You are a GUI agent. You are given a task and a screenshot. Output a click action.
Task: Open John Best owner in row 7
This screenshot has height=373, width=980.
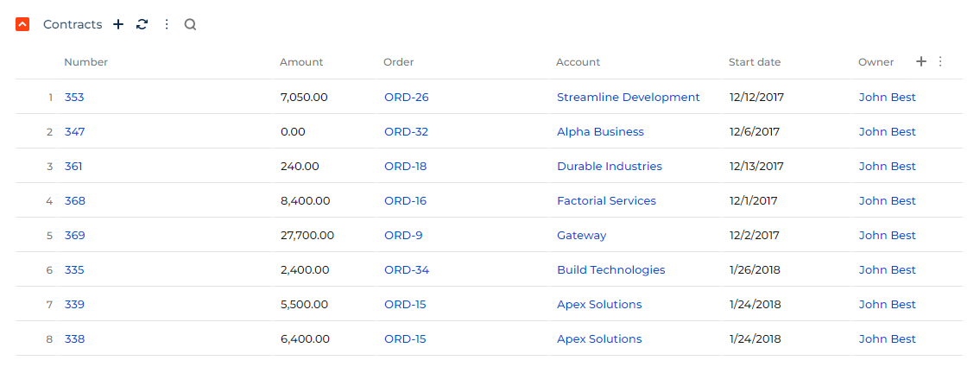(x=887, y=304)
